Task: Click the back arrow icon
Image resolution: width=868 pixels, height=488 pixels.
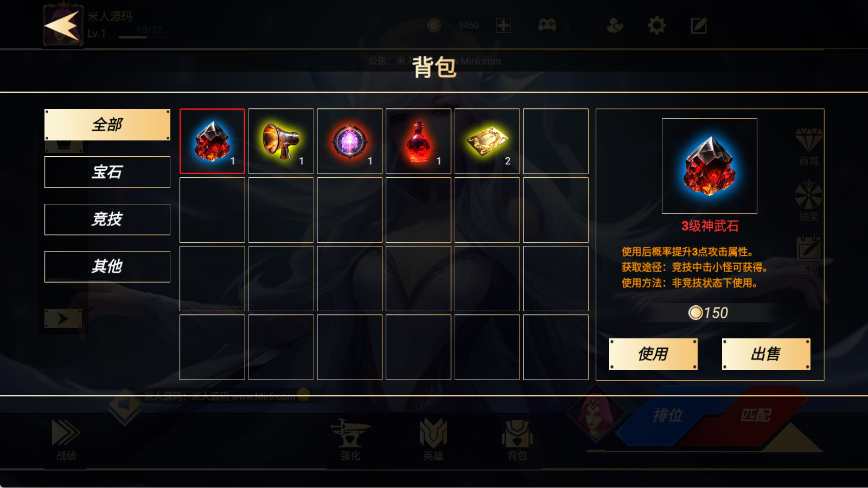Action: [62, 25]
